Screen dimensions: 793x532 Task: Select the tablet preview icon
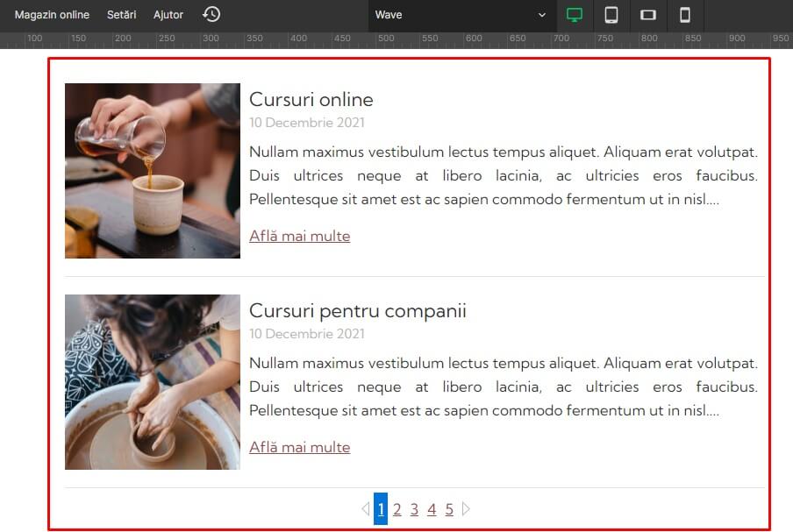[x=611, y=14]
